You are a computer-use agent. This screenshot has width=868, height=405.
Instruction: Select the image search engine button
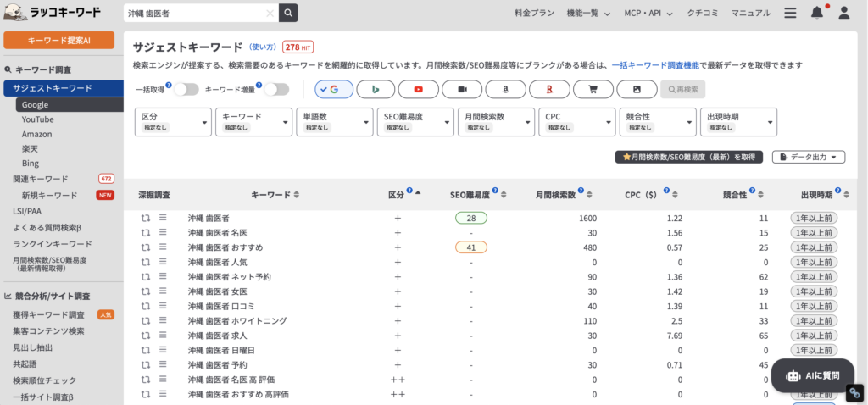pyautogui.click(x=637, y=89)
